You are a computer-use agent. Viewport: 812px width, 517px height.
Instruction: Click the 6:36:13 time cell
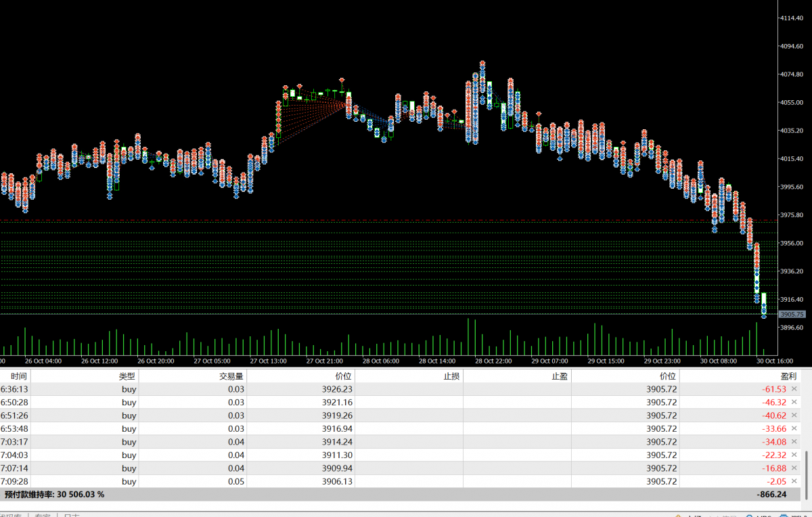click(14, 389)
